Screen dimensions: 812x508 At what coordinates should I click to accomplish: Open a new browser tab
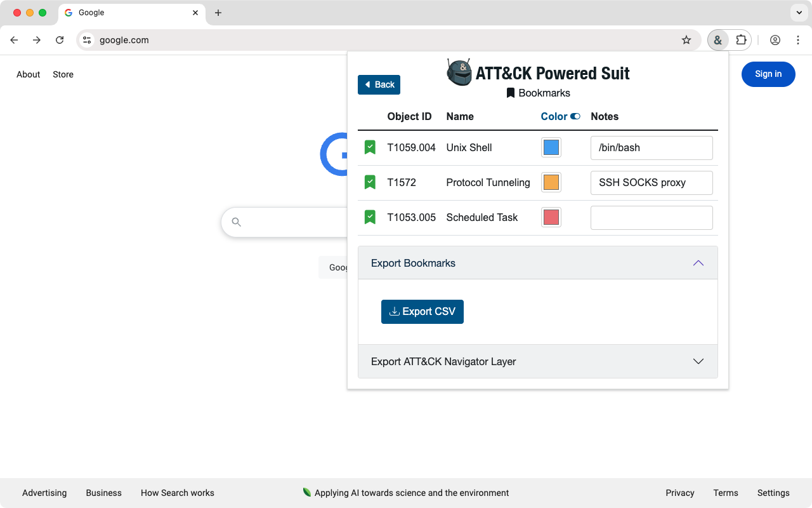click(x=218, y=13)
